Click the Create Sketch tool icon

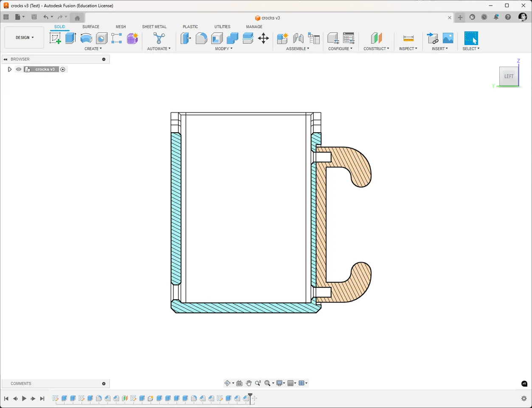[x=55, y=38]
